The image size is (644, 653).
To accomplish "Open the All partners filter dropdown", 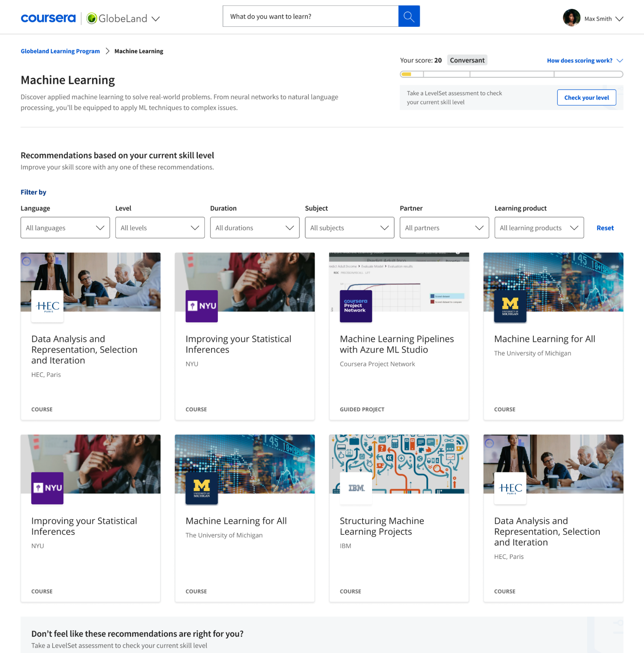I will [444, 227].
